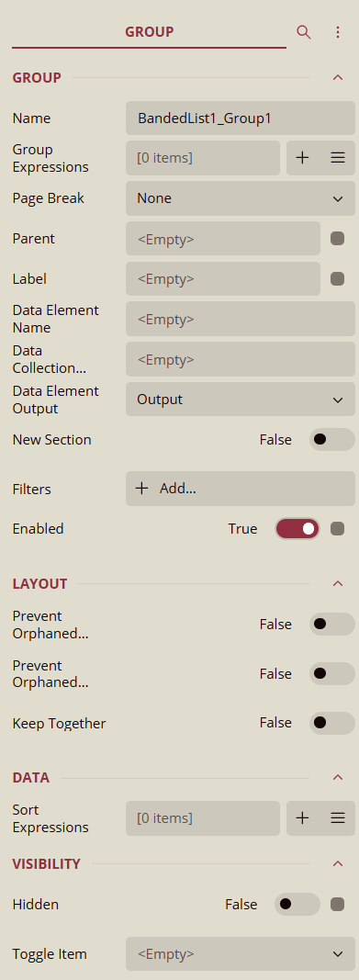Toggle the Hidden switch
Viewport: 359px width, 980px height.
point(297,905)
